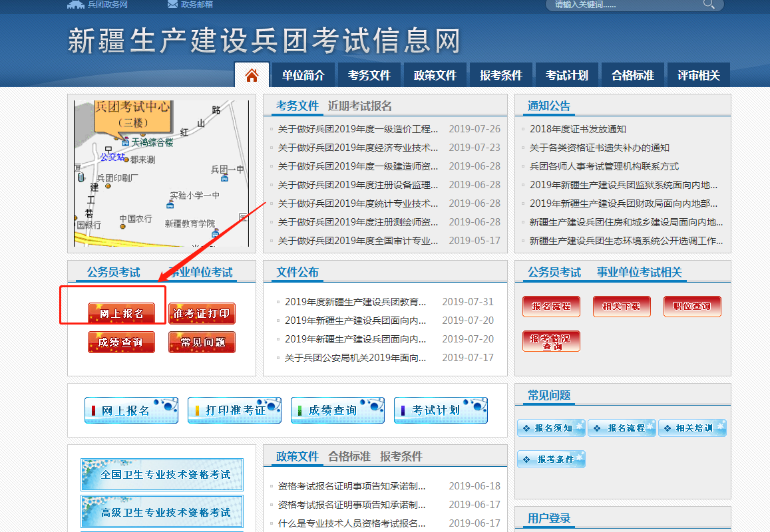Open the 兵团政务网 link icon

tap(76, 5)
